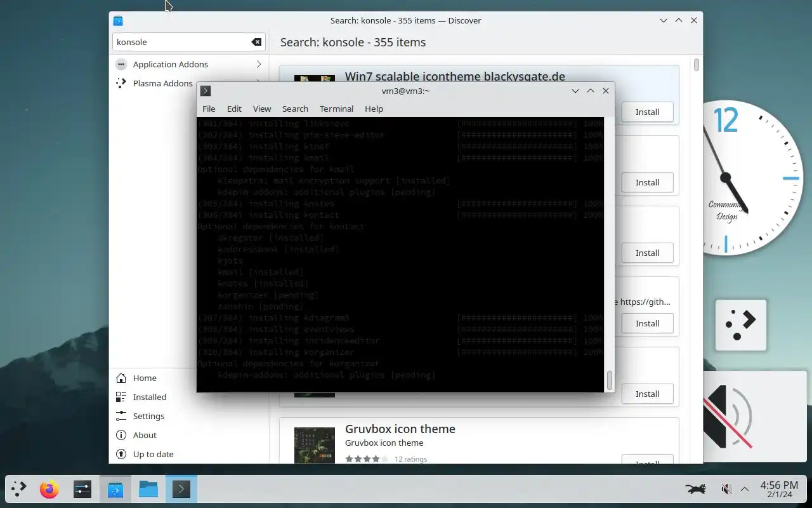This screenshot has height=508, width=812.
Task: Open the Konsole Edit menu
Action: (x=234, y=109)
